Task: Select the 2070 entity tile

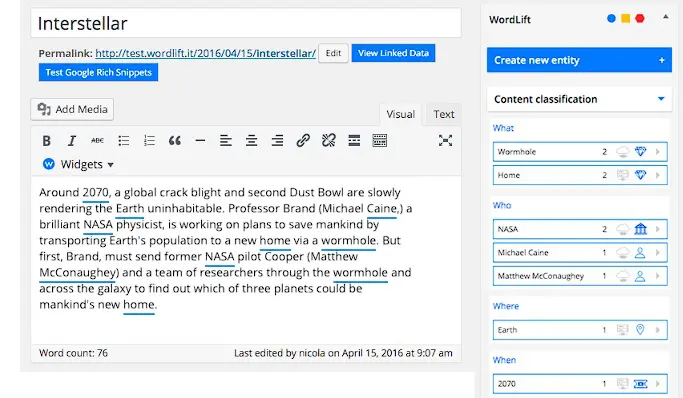Action: 580,384
